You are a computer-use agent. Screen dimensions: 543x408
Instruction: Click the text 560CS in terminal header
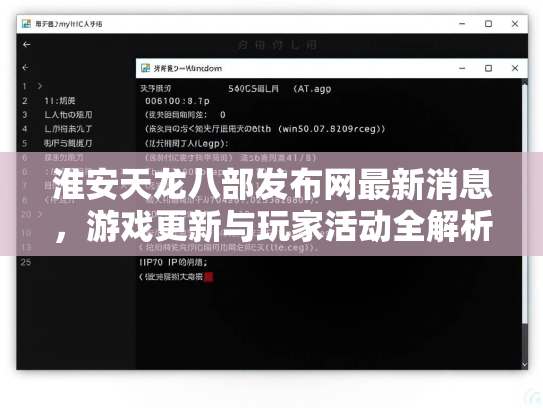click(242, 89)
